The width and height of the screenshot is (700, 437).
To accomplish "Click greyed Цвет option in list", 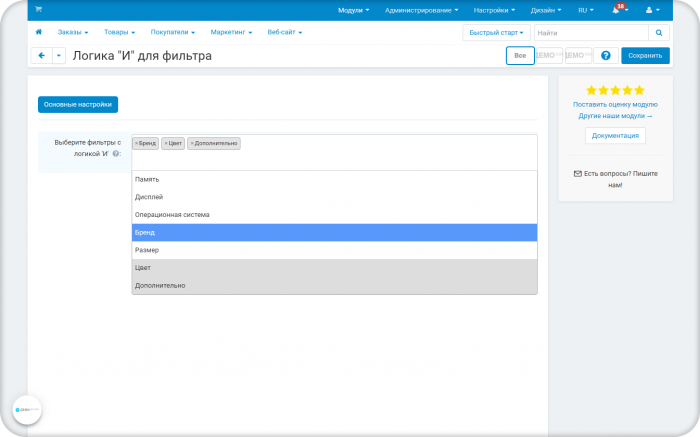I will 334,268.
